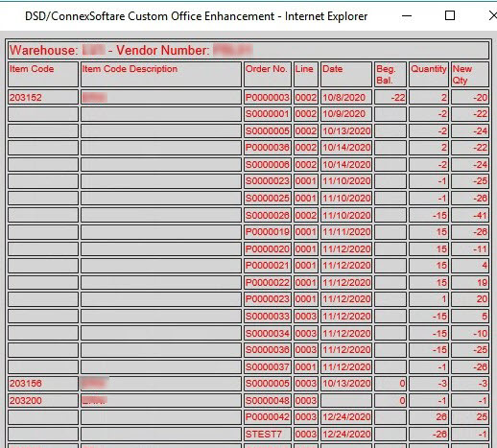Select item code 203152 cell

43,97
